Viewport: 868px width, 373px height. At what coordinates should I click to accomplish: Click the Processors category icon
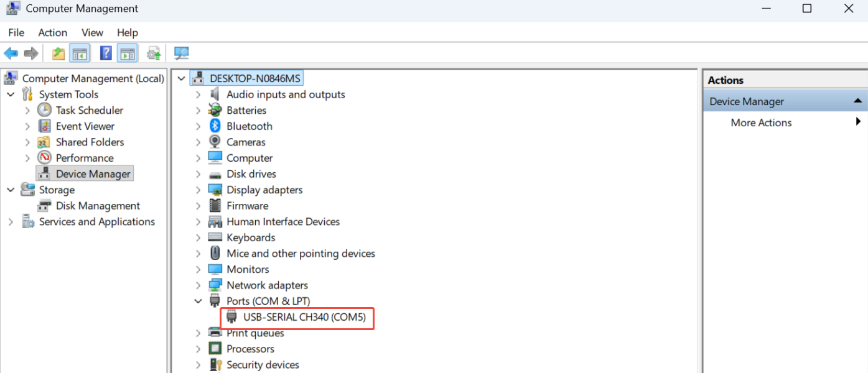pos(215,349)
